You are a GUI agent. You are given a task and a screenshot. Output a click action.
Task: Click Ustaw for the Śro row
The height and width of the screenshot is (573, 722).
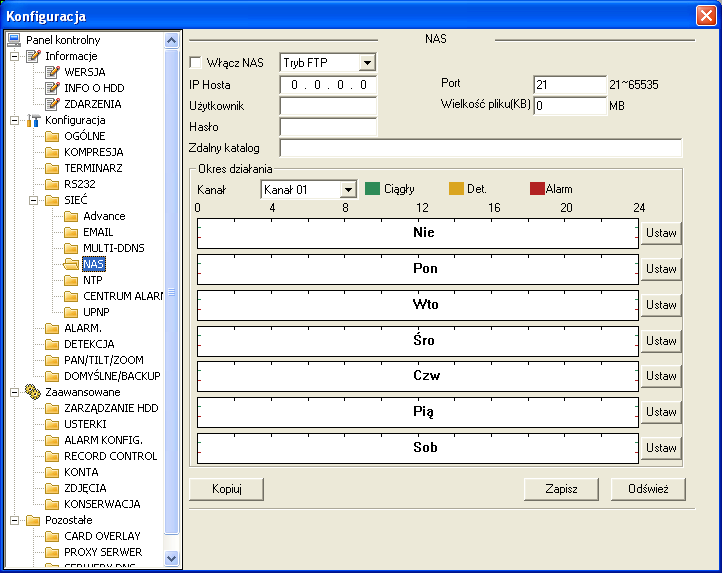pyautogui.click(x=661, y=341)
